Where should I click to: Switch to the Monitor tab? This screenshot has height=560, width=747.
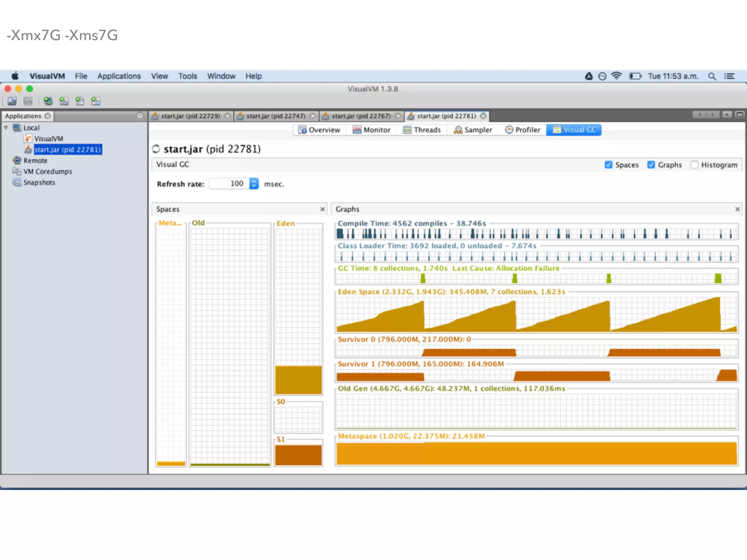click(371, 130)
